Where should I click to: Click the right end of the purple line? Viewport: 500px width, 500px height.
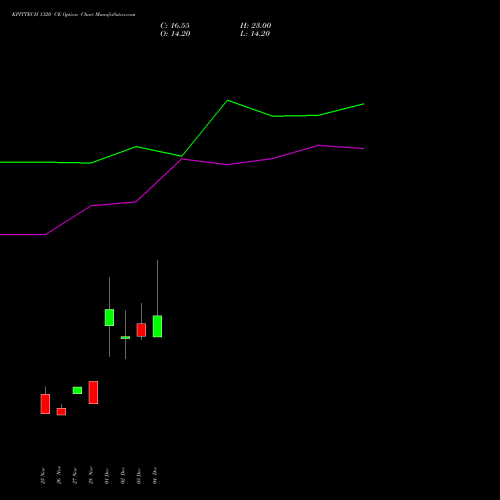363,149
